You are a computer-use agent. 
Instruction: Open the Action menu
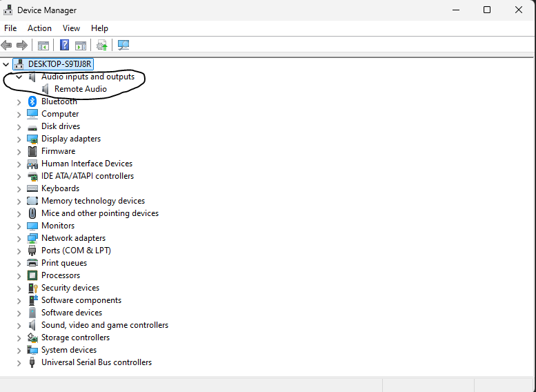(39, 28)
